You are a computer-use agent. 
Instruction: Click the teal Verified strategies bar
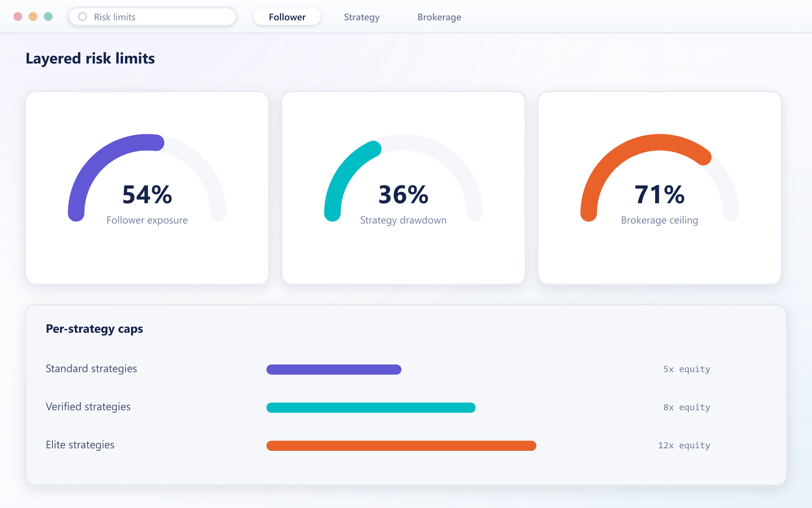pyautogui.click(x=371, y=408)
